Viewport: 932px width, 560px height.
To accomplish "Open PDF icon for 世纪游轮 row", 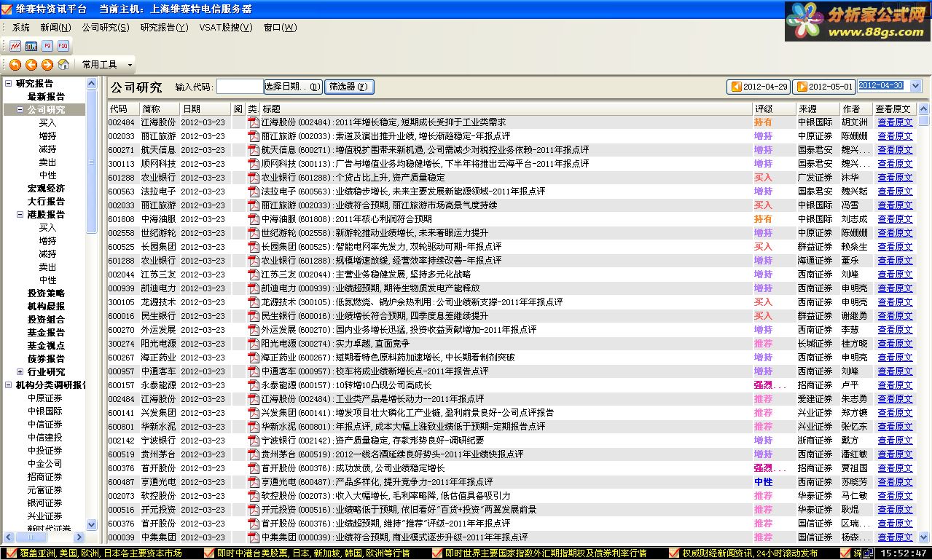I will [x=254, y=233].
